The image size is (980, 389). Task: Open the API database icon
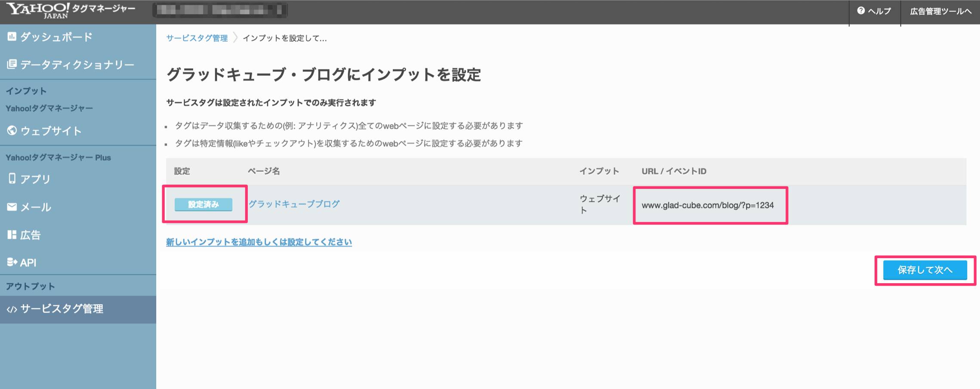[x=12, y=262]
